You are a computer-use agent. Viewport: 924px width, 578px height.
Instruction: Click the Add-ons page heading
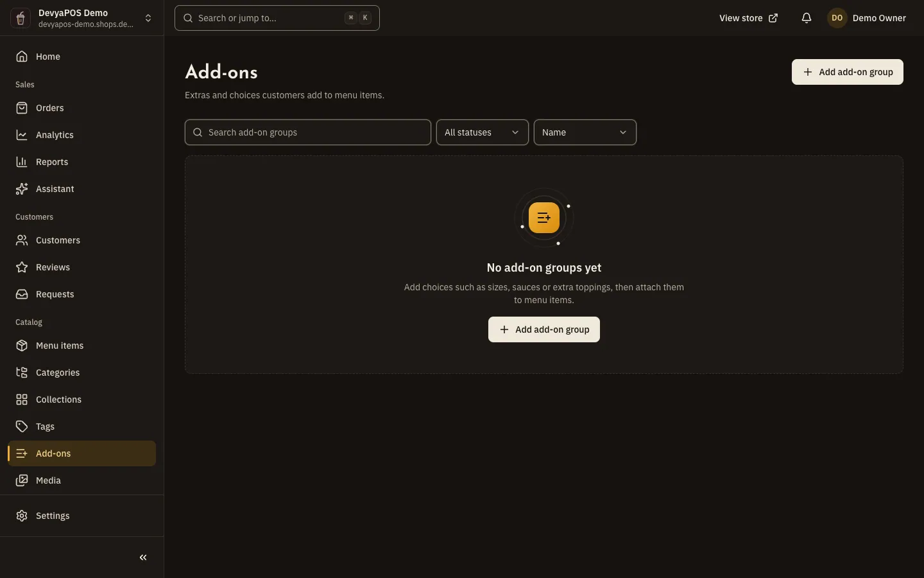coord(221,72)
